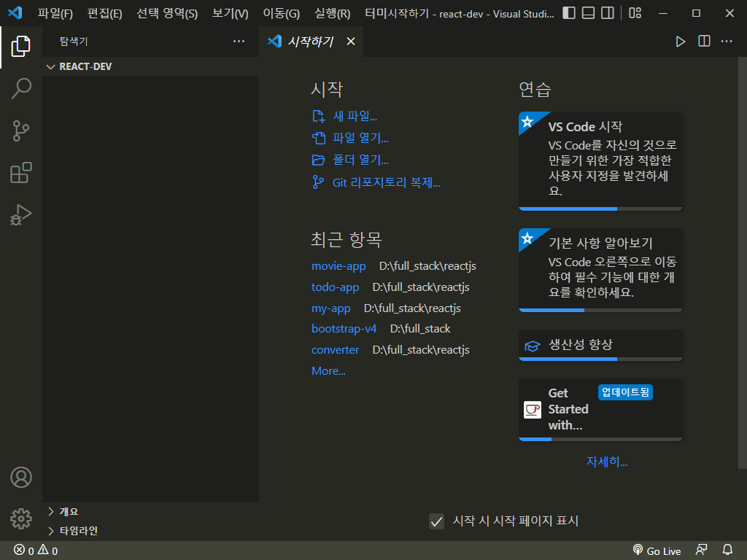
Task: Click the VS Code logo in title bar
Action: click(x=15, y=13)
